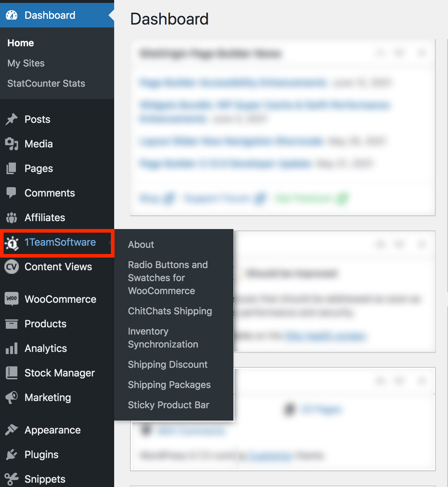Viewport: 448px width, 487px height.
Task: Click the Affiliates people icon
Action: click(x=11, y=217)
